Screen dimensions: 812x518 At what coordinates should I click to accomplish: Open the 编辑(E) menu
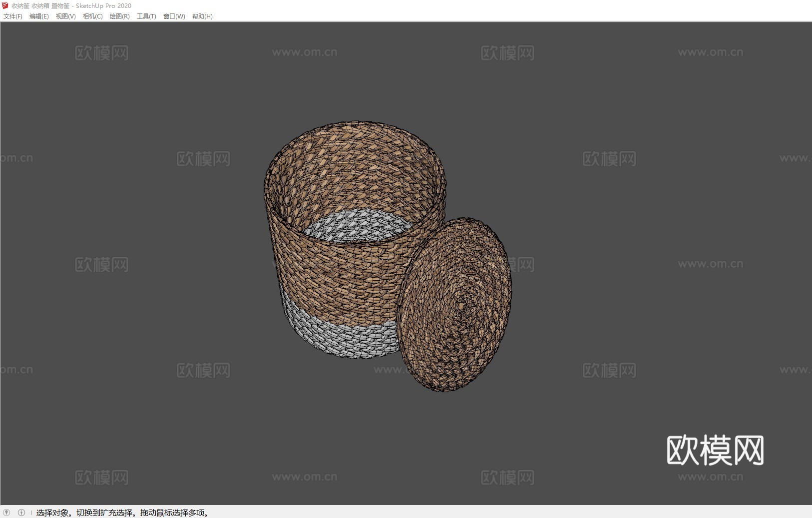point(39,16)
